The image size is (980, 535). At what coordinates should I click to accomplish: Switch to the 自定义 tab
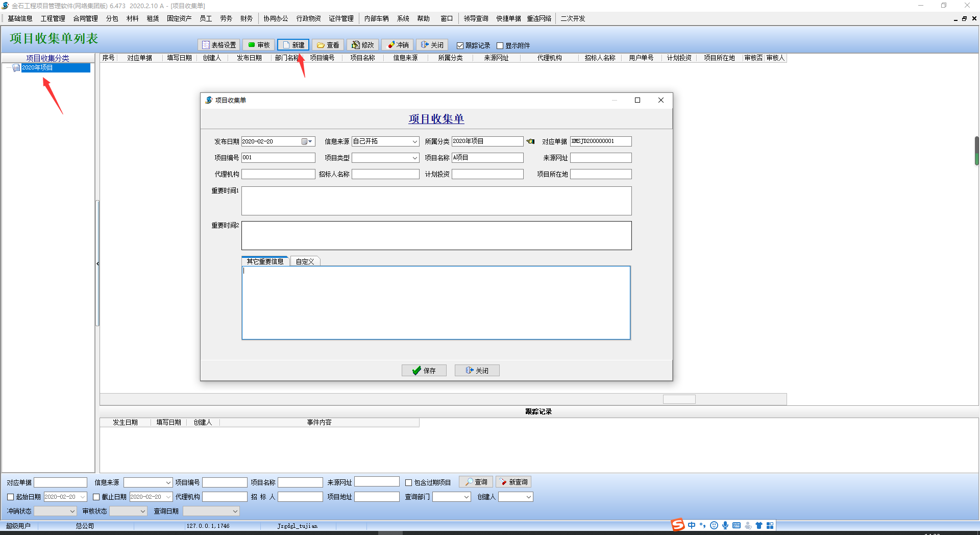pos(305,261)
